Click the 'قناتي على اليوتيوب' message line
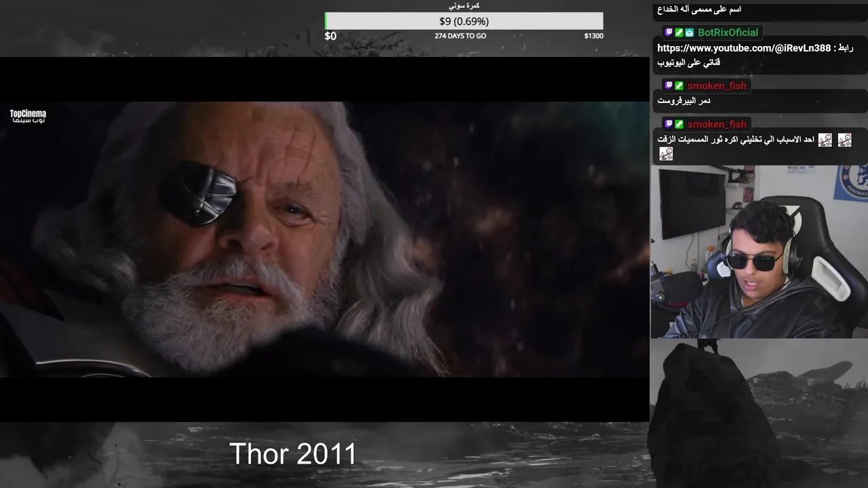This screenshot has width=868, height=488. (x=688, y=63)
